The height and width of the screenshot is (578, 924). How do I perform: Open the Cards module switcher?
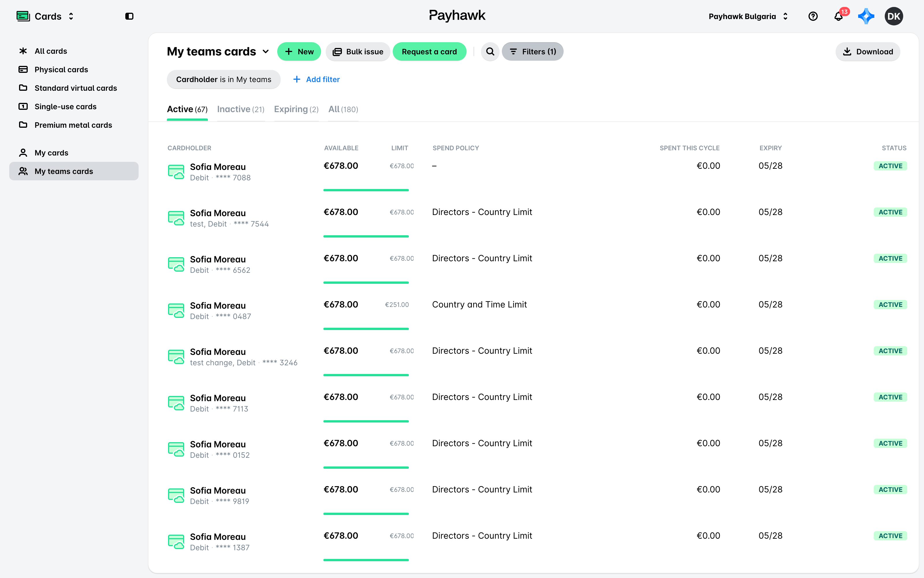pyautogui.click(x=45, y=16)
